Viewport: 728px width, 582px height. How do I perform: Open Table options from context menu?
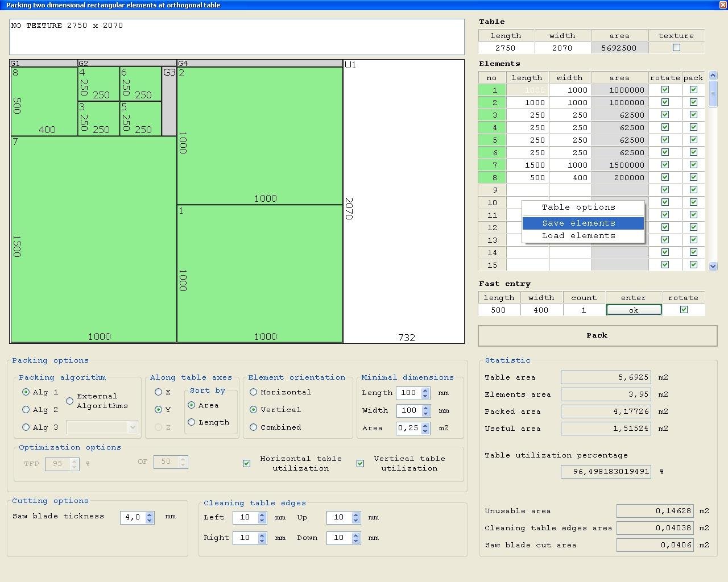[578, 207]
